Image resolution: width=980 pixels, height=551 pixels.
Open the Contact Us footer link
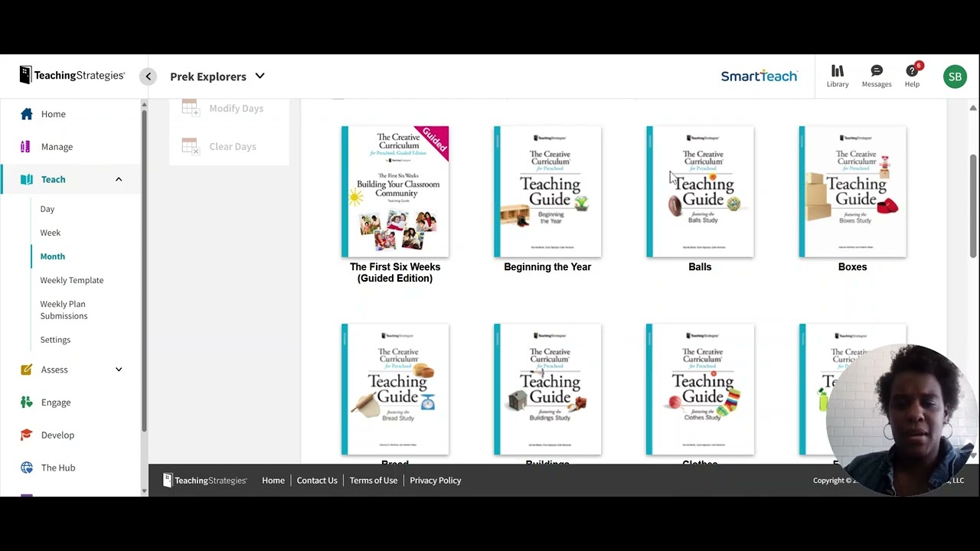[317, 481]
